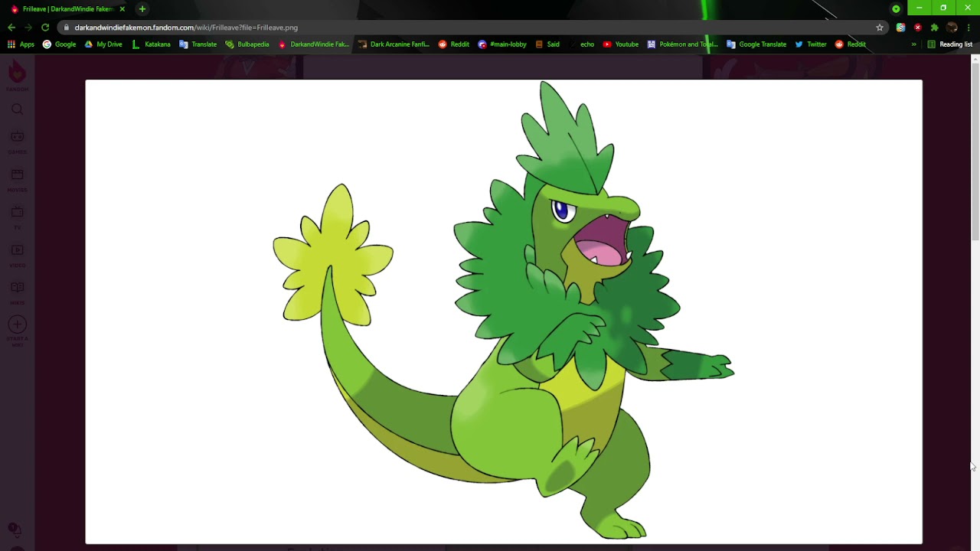Open the Twitter bookmark
This screenshot has height=551, width=980.
pos(810,44)
